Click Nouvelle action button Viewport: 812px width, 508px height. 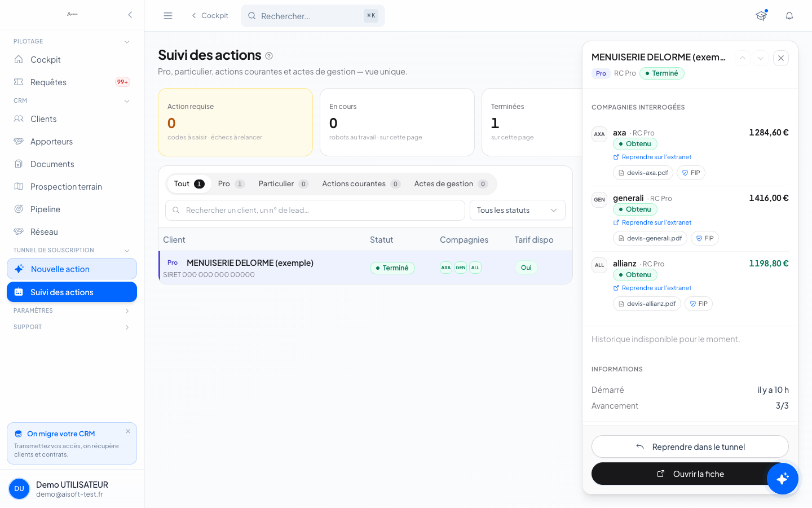tap(72, 269)
